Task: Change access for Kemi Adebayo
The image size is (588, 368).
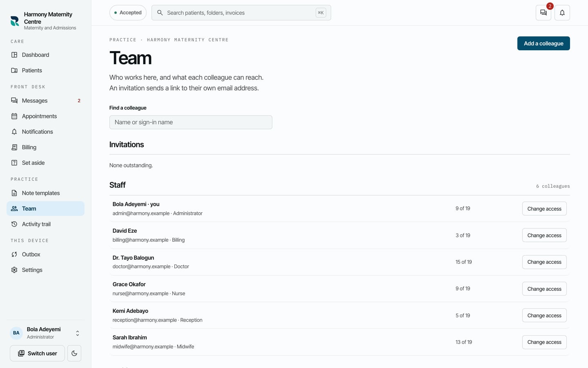Action: [544, 315]
